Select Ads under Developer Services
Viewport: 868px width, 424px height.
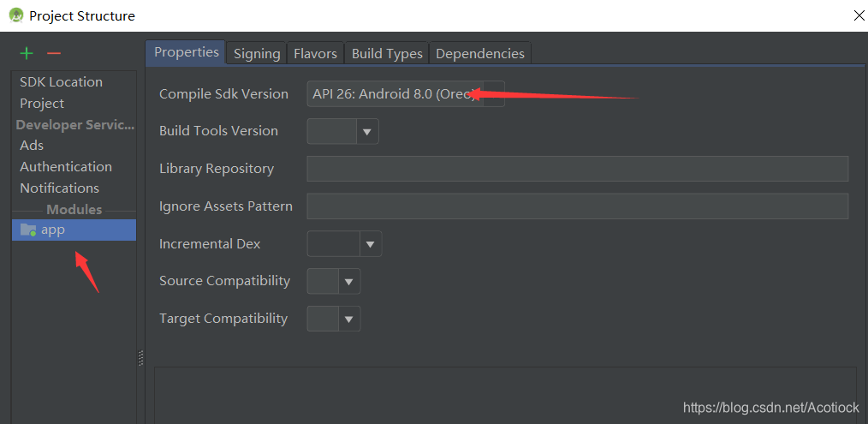(32, 146)
